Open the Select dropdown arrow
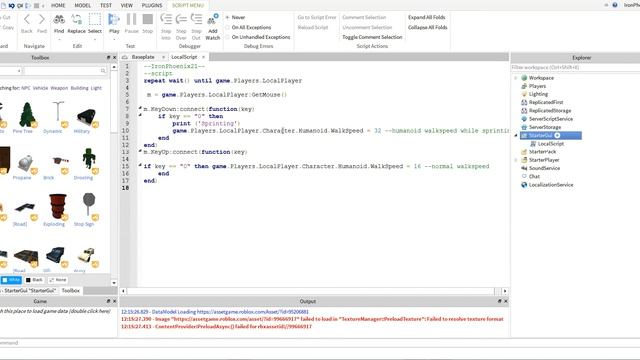 point(95,40)
